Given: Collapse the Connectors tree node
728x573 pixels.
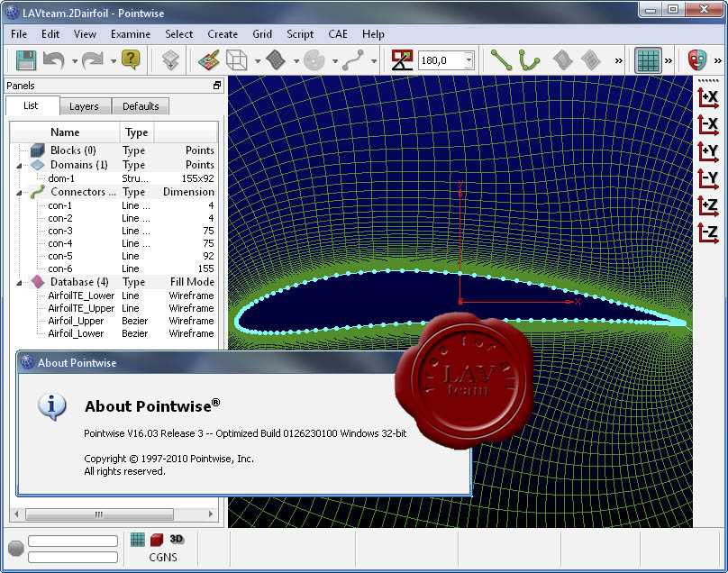Looking at the screenshot, I should 19,192.
